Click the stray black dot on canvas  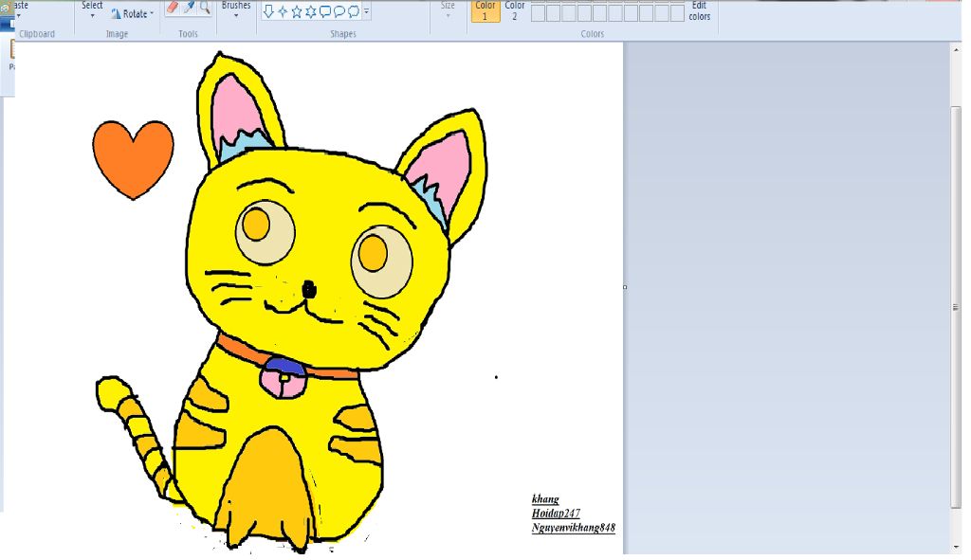(496, 377)
